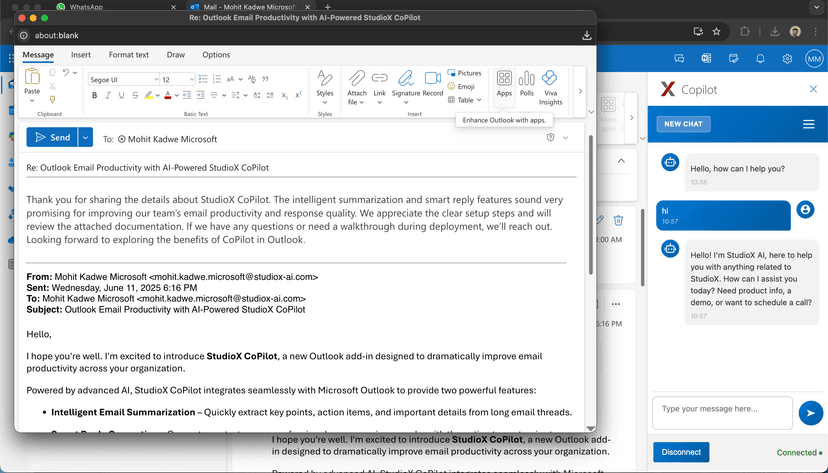Click the Type your message input field

pyautogui.click(x=722, y=409)
